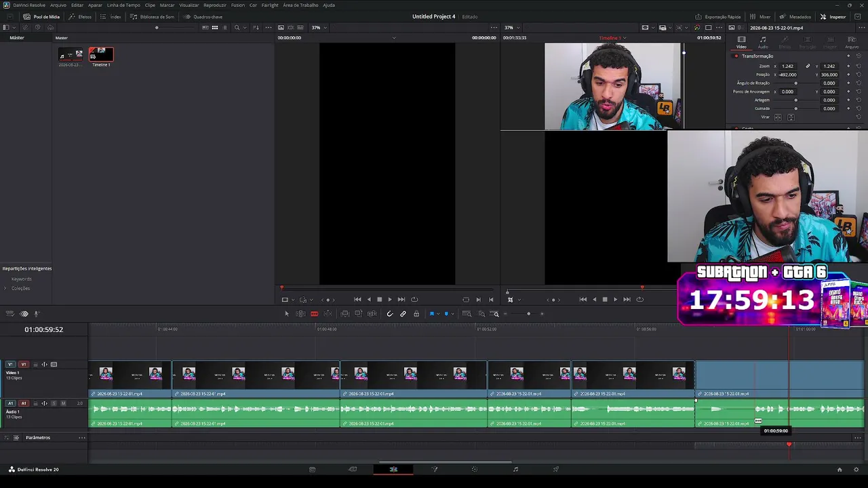This screenshot has width=868, height=488.
Task: Click flip horizontal icon in Virar row
Action: pos(778,117)
